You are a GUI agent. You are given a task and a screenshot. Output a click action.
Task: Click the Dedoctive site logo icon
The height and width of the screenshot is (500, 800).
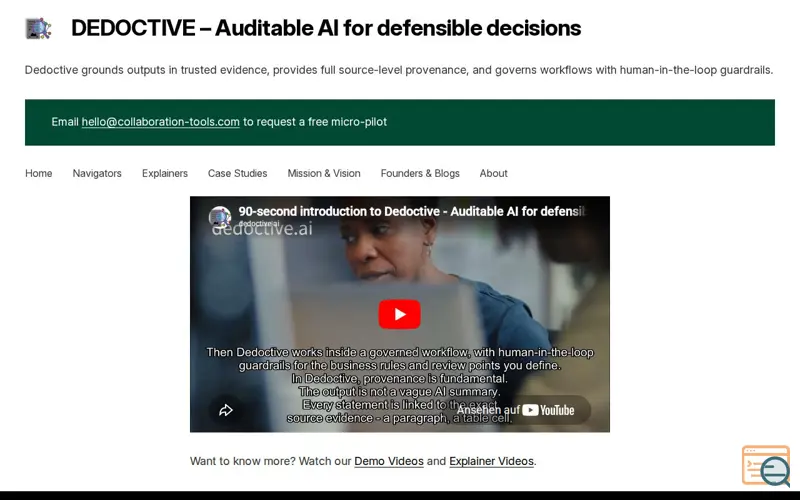pos(38,28)
